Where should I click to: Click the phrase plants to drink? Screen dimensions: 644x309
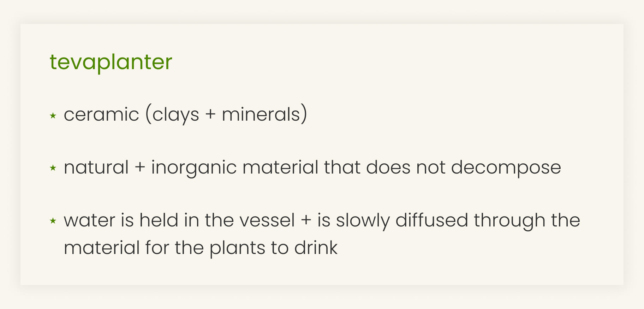point(274,248)
